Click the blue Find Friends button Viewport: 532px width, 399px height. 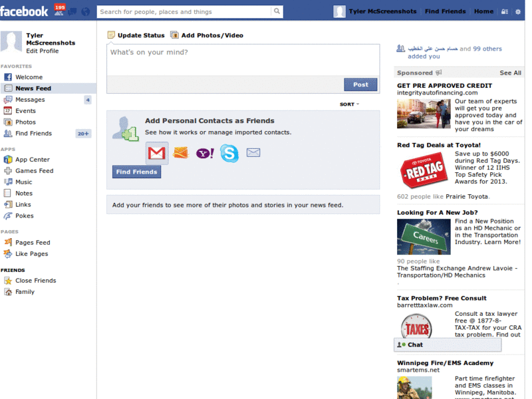pyautogui.click(x=137, y=172)
